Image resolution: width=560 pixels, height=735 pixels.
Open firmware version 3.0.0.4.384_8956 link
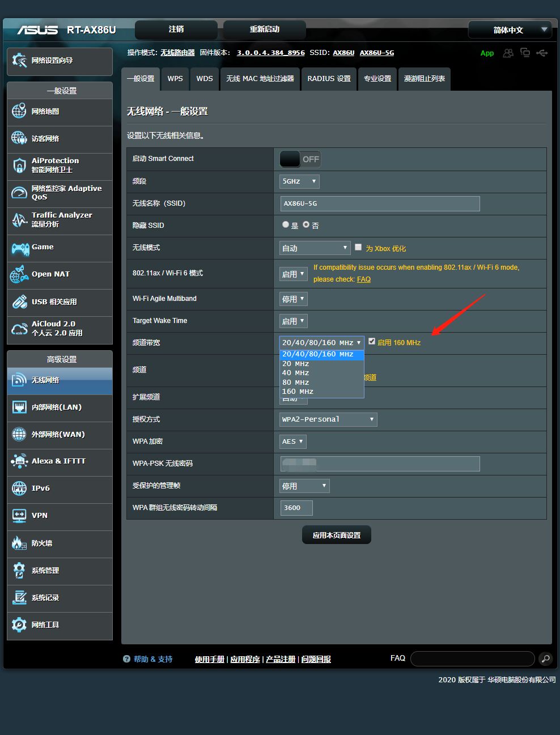coord(271,53)
